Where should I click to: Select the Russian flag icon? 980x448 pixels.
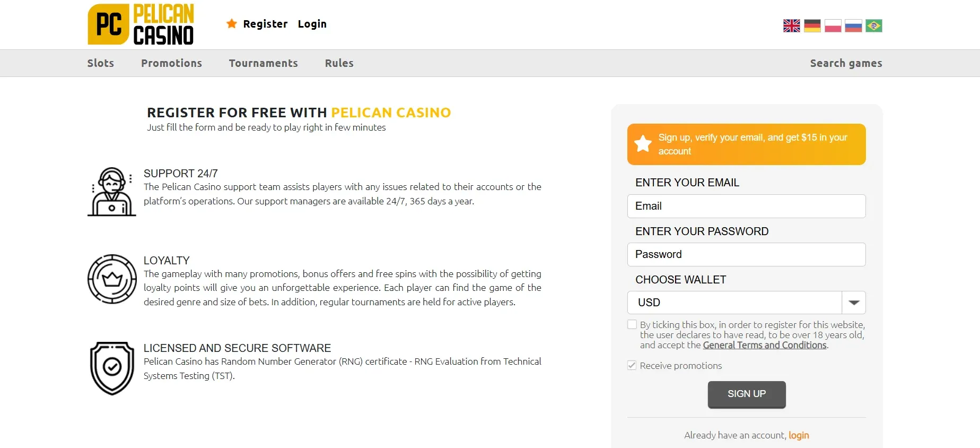pos(853,25)
